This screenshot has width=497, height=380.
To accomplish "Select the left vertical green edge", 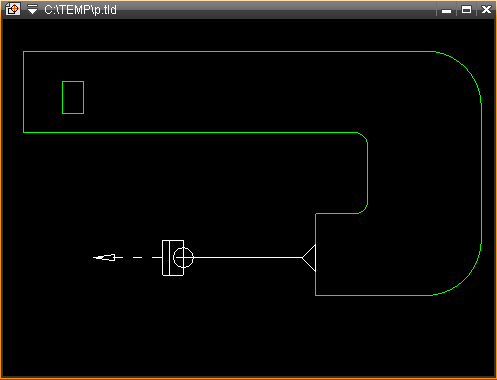I will coord(23,92).
